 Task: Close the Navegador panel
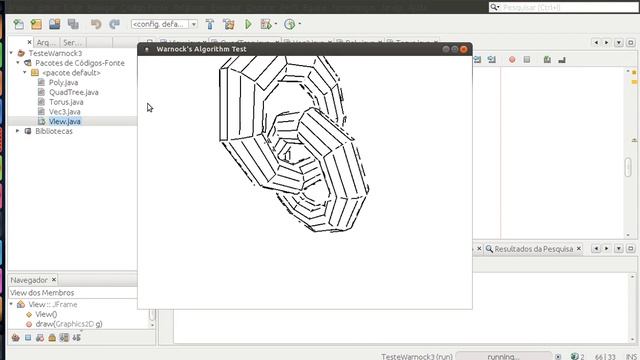53,280
